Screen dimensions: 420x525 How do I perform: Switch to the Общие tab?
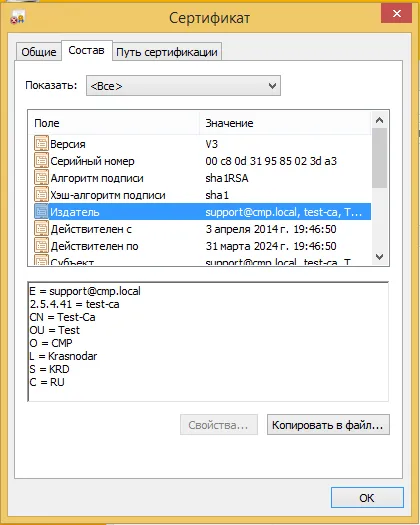coord(39,52)
